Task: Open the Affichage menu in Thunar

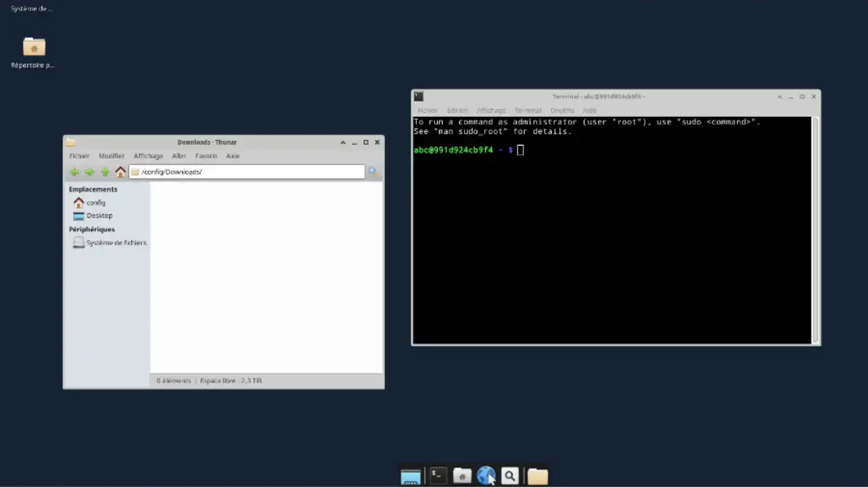Action: pos(148,156)
